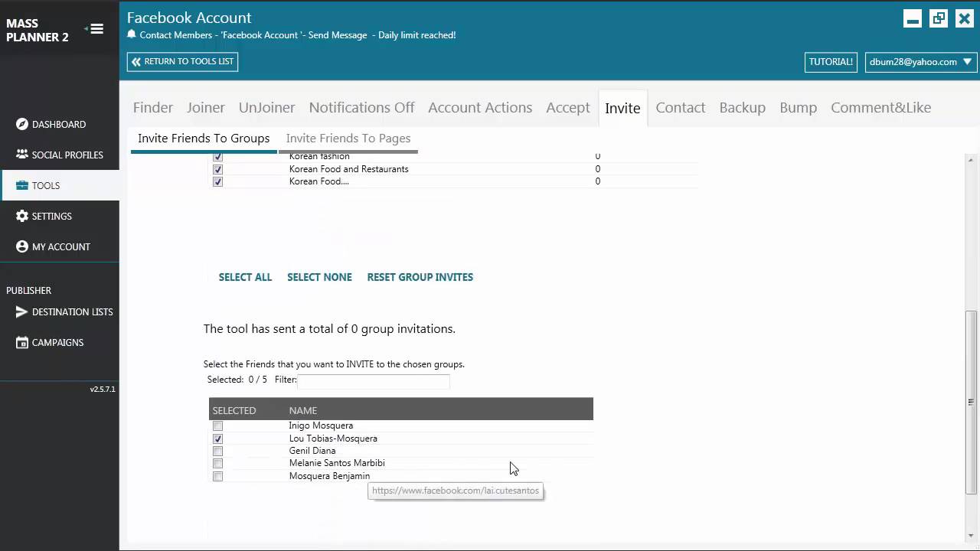Switch to Finder tab
The width and height of the screenshot is (980, 551).
coord(153,107)
